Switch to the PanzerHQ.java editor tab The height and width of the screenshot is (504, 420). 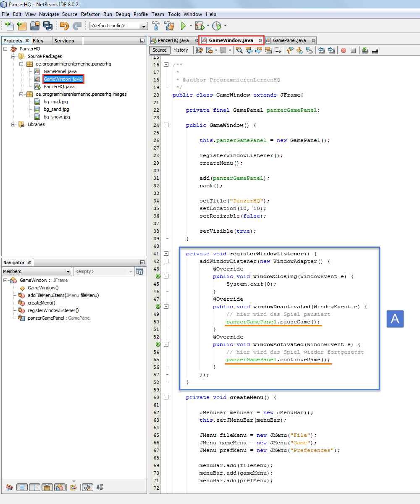point(173,40)
